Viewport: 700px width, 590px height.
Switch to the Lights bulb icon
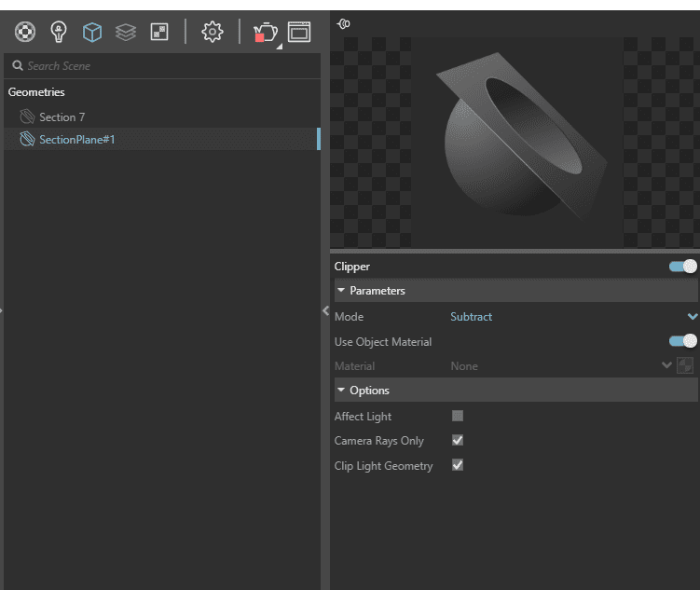pyautogui.click(x=59, y=33)
